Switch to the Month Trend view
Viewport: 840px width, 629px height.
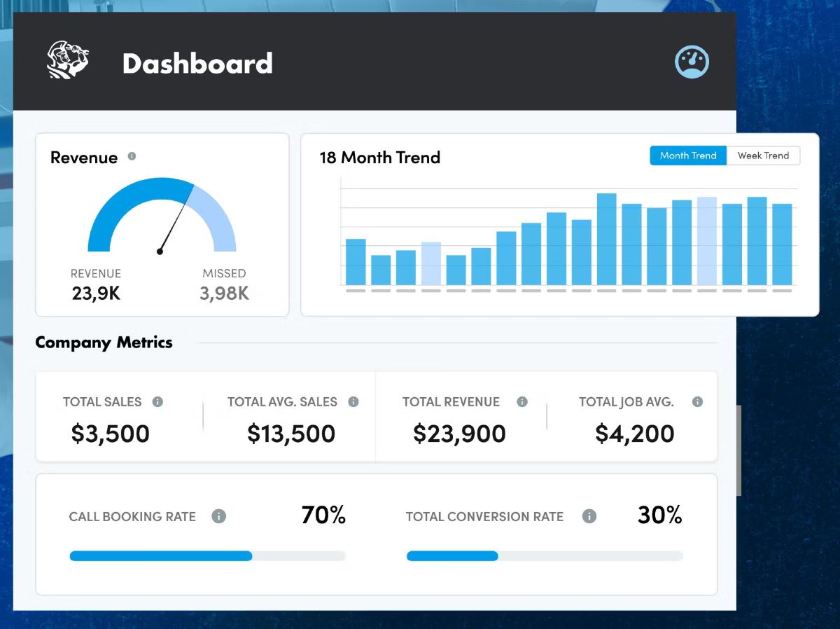tap(688, 155)
